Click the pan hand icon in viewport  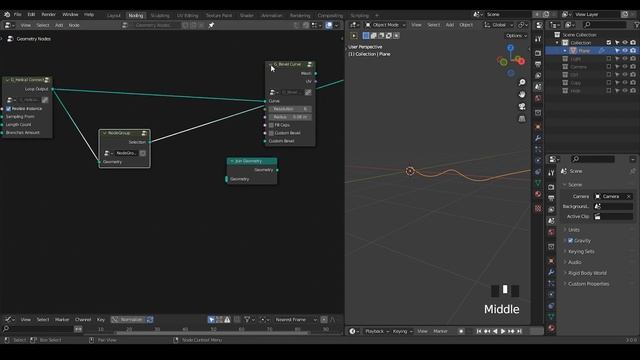522,94
